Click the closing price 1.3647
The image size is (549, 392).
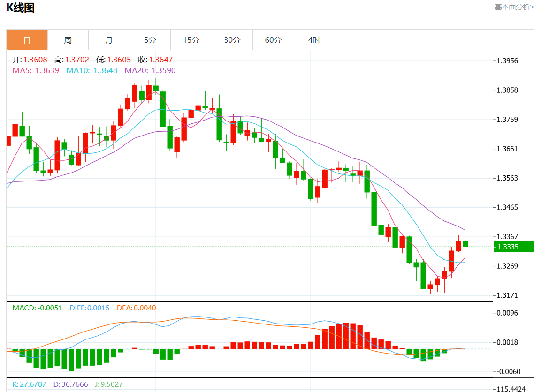[160, 60]
